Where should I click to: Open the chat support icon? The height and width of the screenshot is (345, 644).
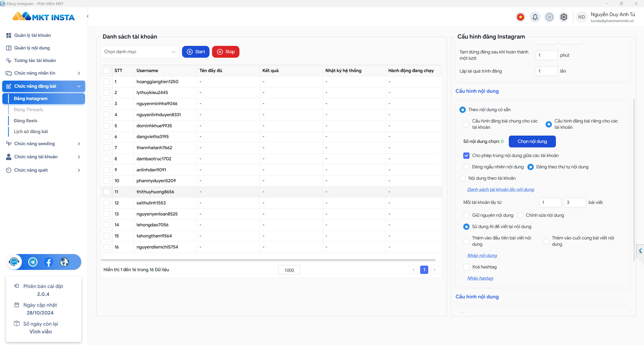(14, 262)
